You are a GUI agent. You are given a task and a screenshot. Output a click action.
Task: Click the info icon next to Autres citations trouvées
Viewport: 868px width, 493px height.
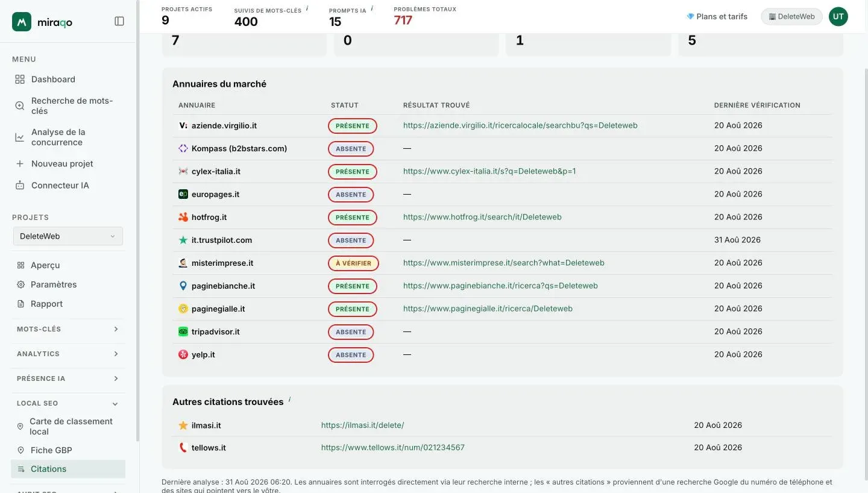pyautogui.click(x=289, y=399)
